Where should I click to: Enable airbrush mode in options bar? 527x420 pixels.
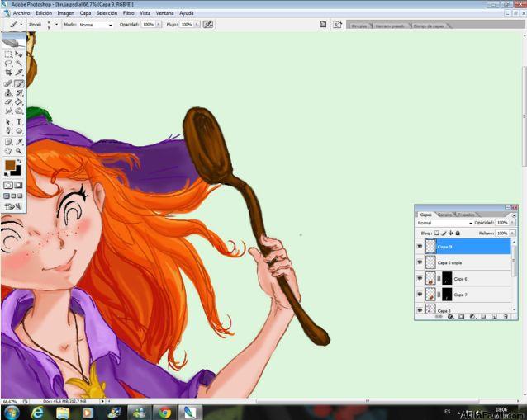pyautogui.click(x=208, y=24)
